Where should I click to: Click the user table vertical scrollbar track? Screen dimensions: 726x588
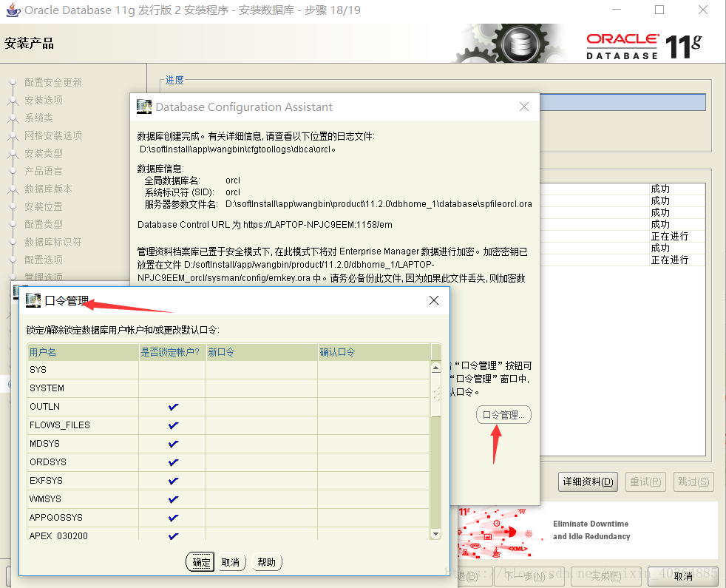pos(435,473)
